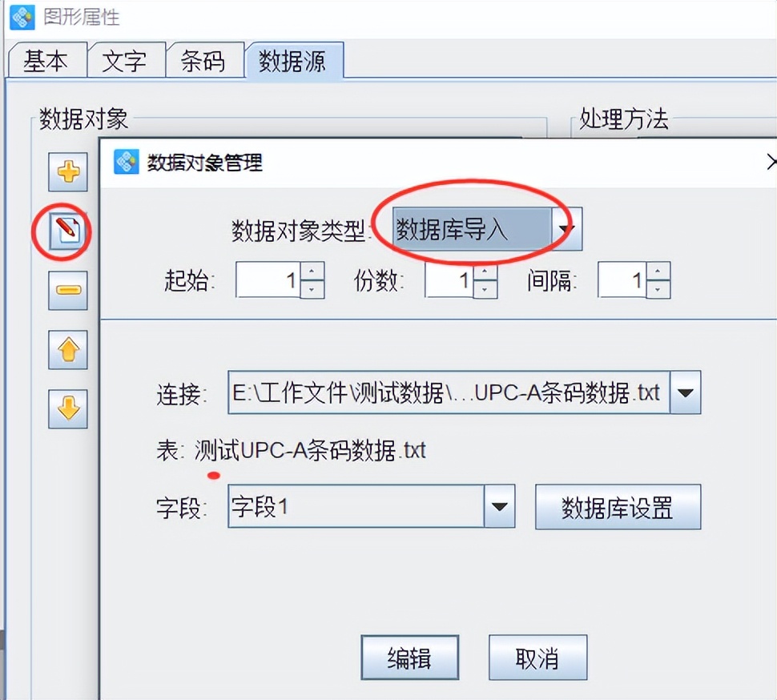Click the 数据对象管理 dialog icon
This screenshot has height=700, width=777.
click(x=127, y=162)
